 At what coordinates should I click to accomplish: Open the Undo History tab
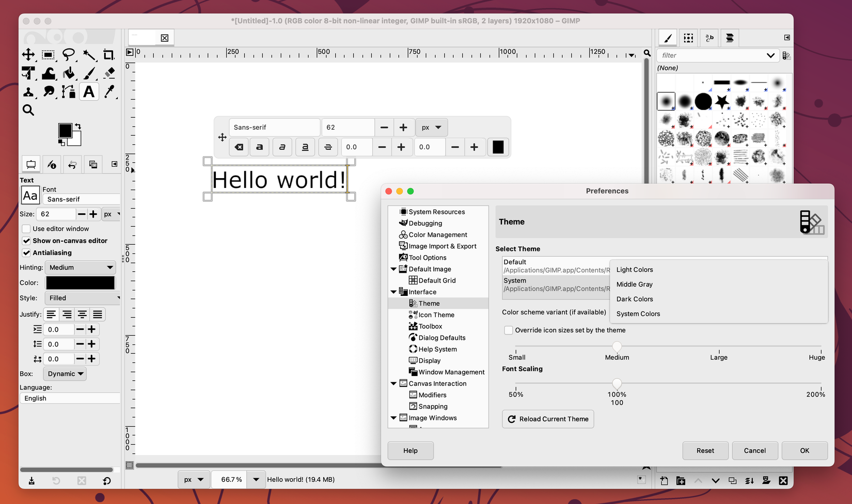[72, 164]
